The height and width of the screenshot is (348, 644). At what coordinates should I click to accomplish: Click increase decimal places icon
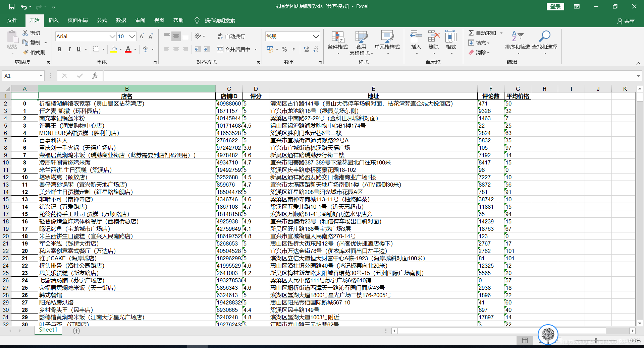coord(306,49)
